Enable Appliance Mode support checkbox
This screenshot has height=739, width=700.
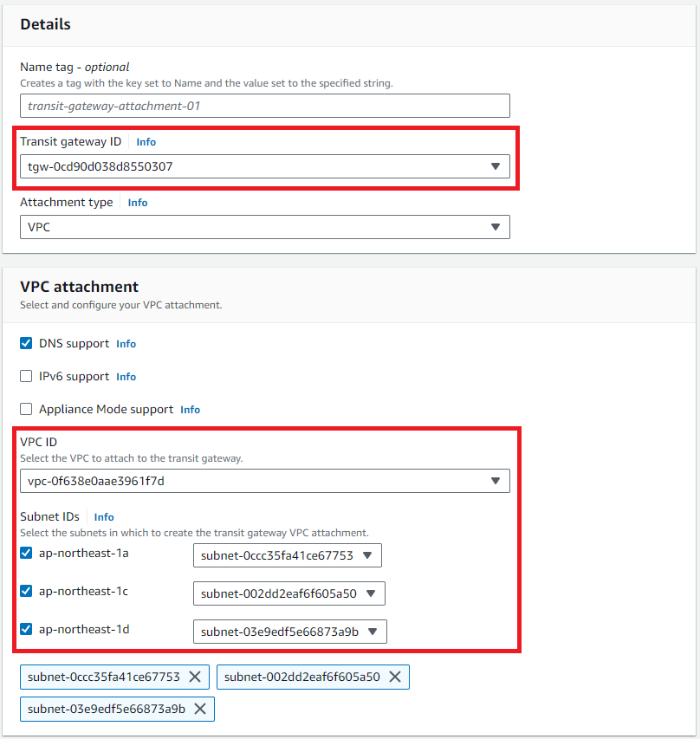point(26,409)
